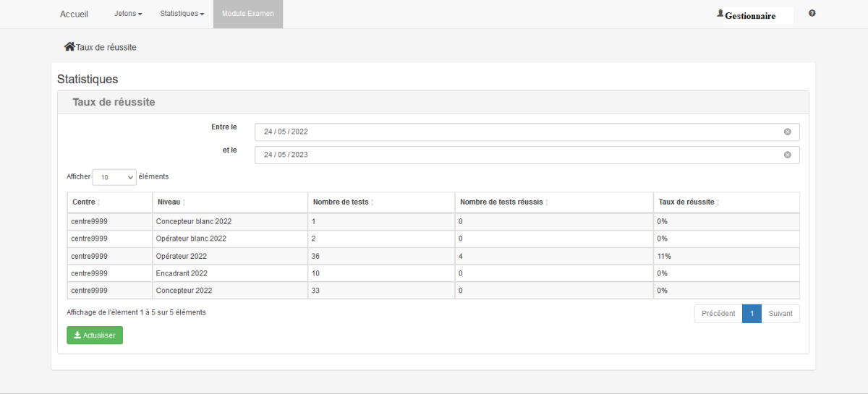Sort by Nombre de tests icon

(373, 202)
